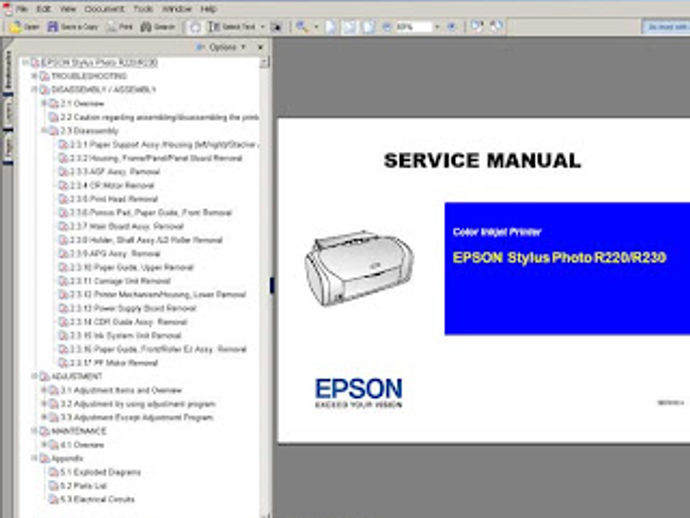The width and height of the screenshot is (690, 518).
Task: Collapse the DISASSEMBLY / ASSEMBLY bookmark
Action: click(34, 90)
